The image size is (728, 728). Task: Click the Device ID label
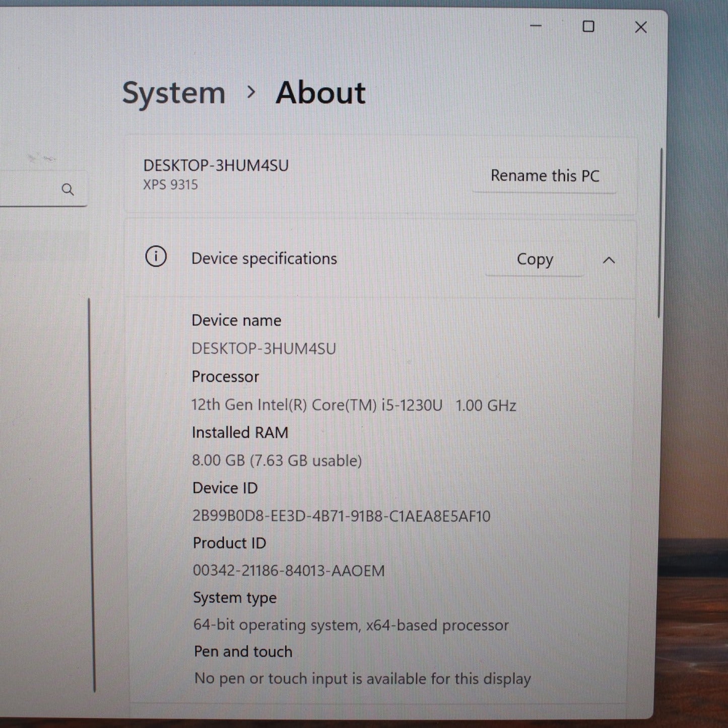[x=225, y=488]
